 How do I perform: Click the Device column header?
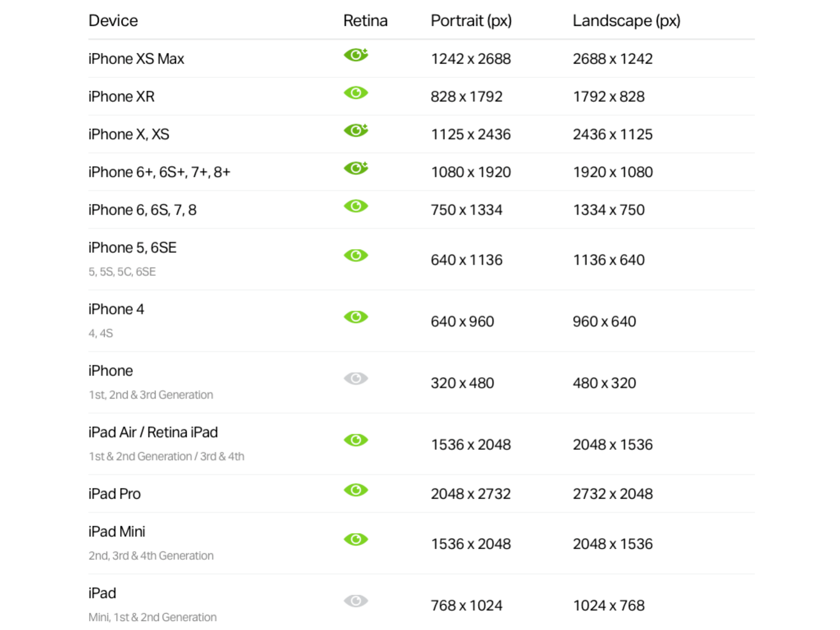[x=113, y=21]
